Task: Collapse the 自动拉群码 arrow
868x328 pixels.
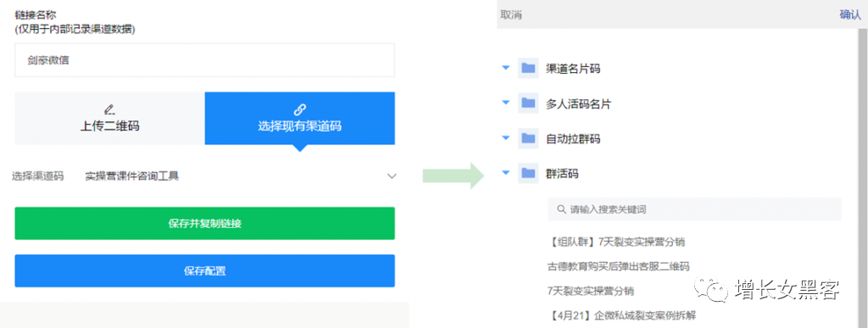Action: click(x=505, y=138)
